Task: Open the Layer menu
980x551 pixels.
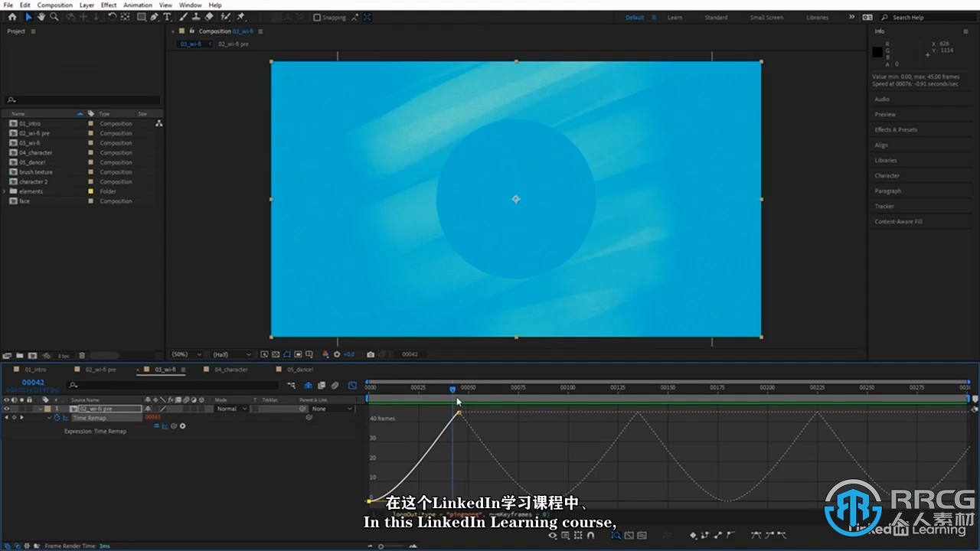Action: (87, 5)
